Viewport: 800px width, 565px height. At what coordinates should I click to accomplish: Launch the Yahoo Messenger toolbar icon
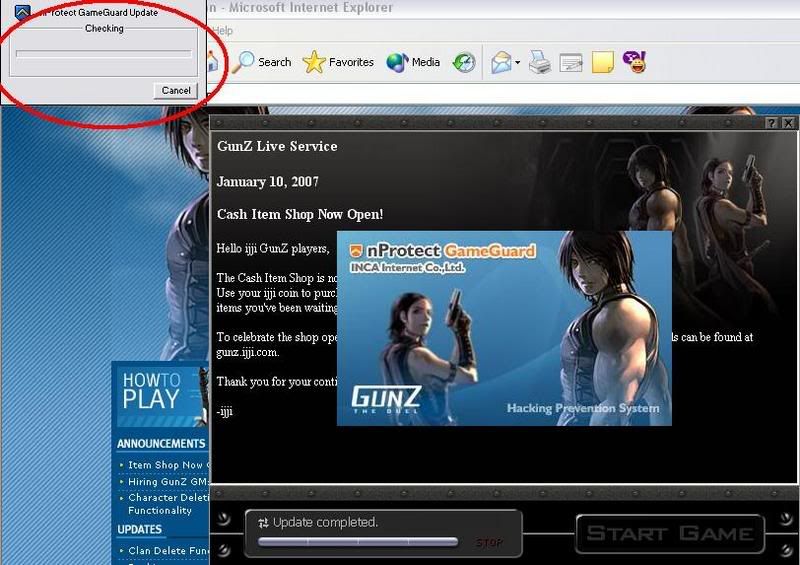tap(635, 62)
